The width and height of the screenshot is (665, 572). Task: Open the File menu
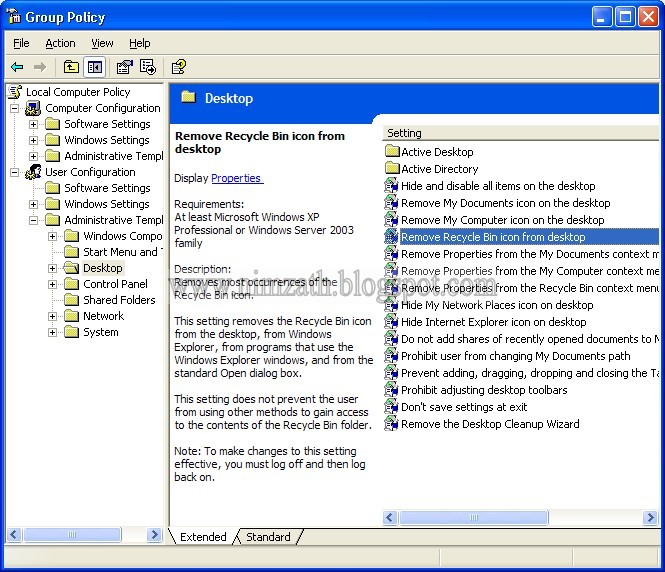[21, 43]
